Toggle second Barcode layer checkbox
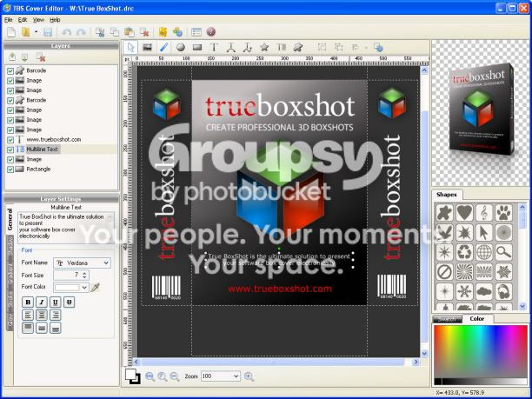 10,101
